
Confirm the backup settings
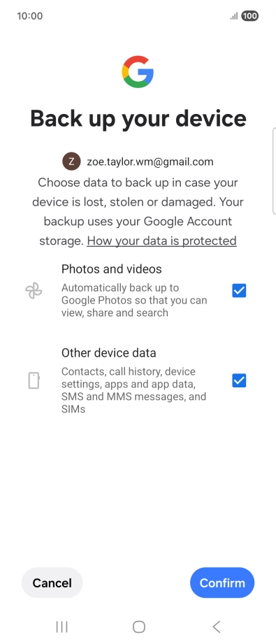[222, 582]
